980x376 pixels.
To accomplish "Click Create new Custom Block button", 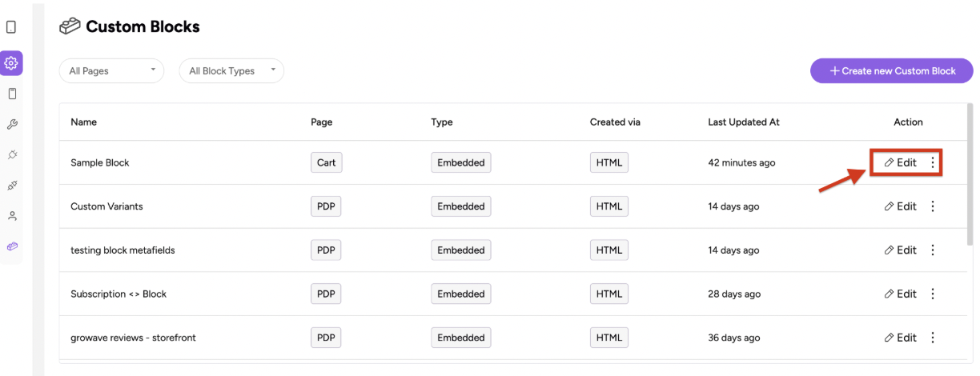I will pos(892,71).
